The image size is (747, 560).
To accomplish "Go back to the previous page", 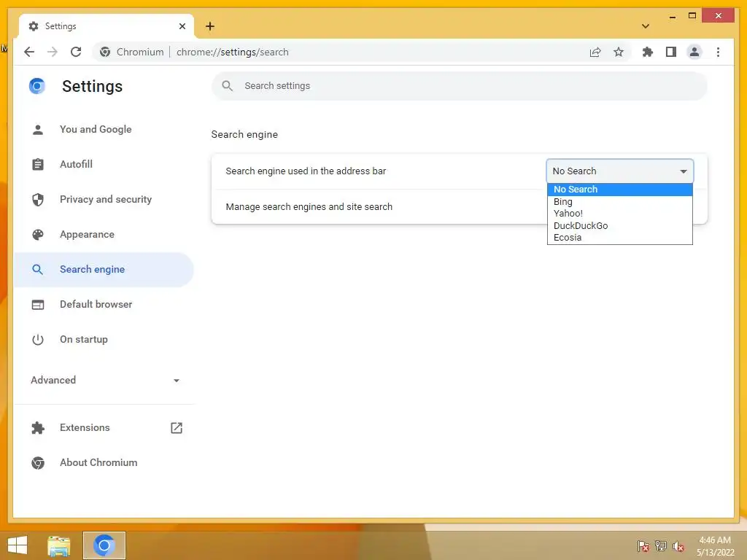I will 29,52.
